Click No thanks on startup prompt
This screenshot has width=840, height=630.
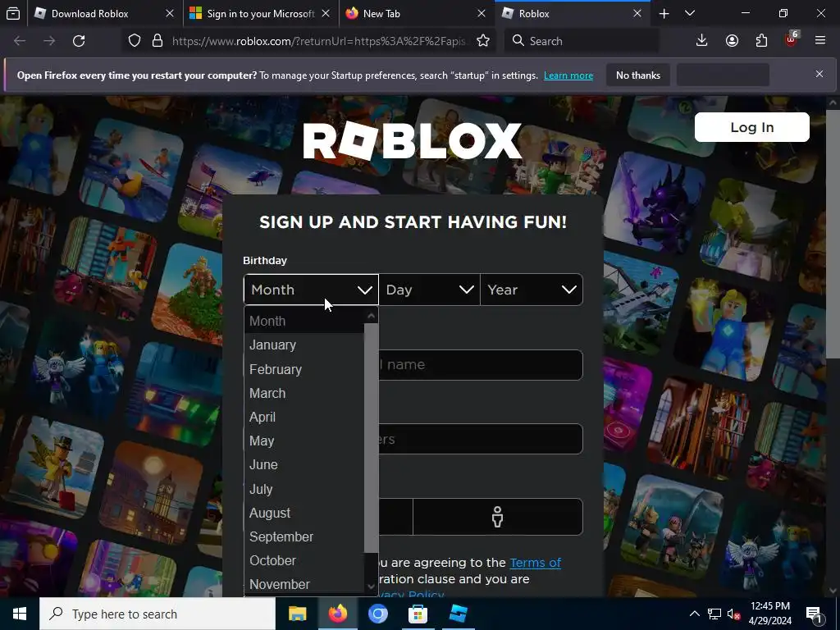(638, 75)
